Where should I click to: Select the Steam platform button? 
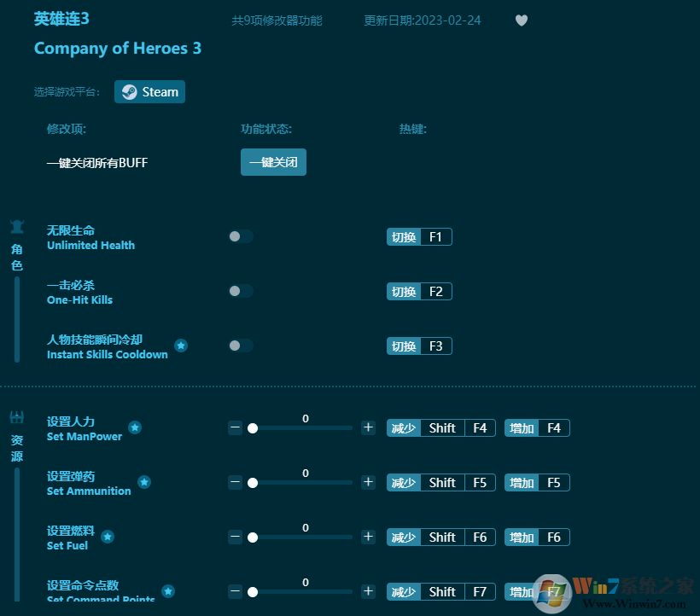[149, 92]
